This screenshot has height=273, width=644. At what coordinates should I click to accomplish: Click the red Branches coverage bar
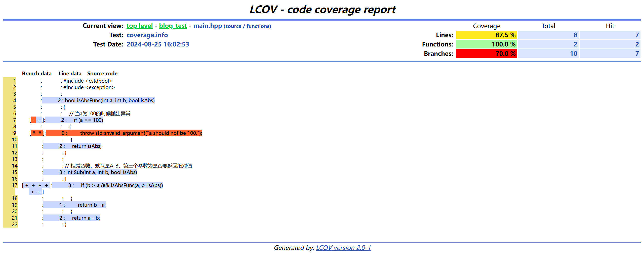click(x=487, y=53)
